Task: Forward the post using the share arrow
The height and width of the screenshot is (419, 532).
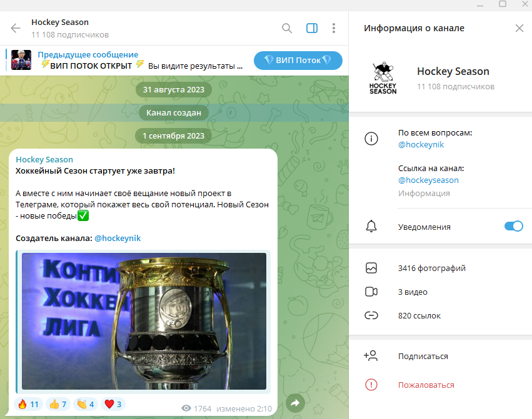Action: click(295, 403)
